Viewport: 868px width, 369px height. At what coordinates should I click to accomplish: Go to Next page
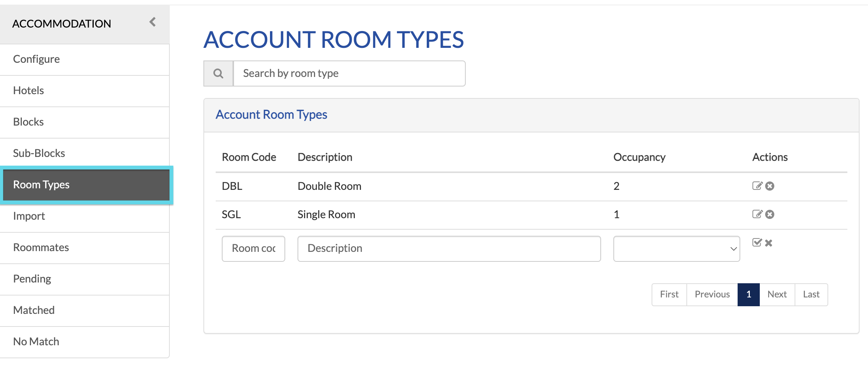(777, 294)
